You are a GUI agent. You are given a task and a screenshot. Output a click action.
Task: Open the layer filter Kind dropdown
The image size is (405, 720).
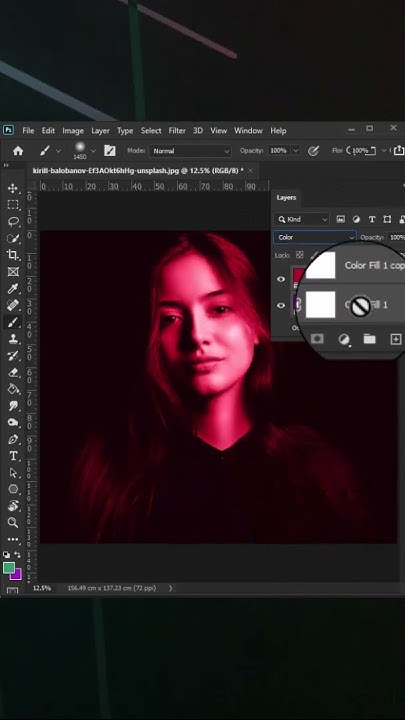click(x=302, y=219)
